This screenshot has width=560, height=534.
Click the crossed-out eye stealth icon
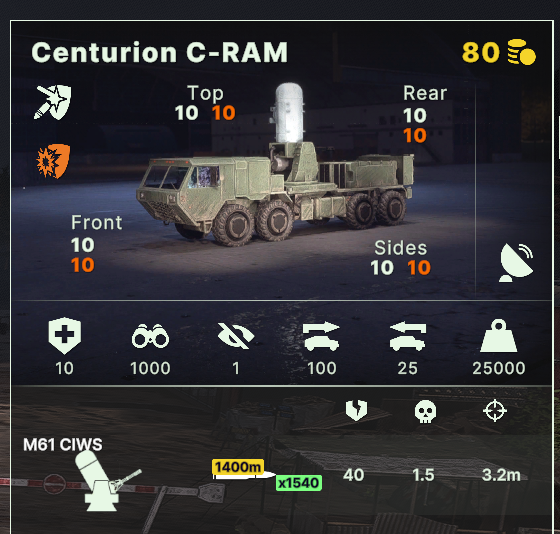click(x=236, y=336)
